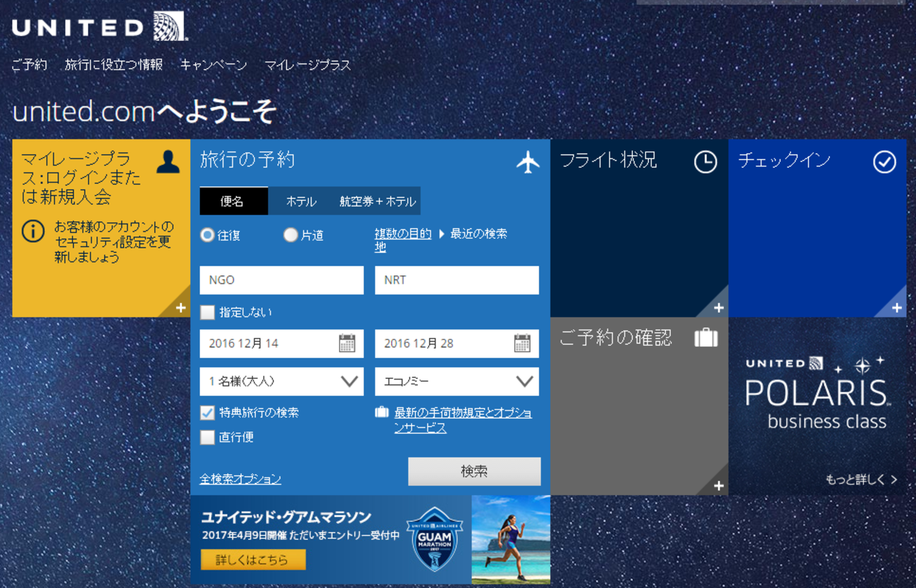Screen dimensions: 916x588
Task: Click the clock icon on フライト状況 tile
Action: 705,162
